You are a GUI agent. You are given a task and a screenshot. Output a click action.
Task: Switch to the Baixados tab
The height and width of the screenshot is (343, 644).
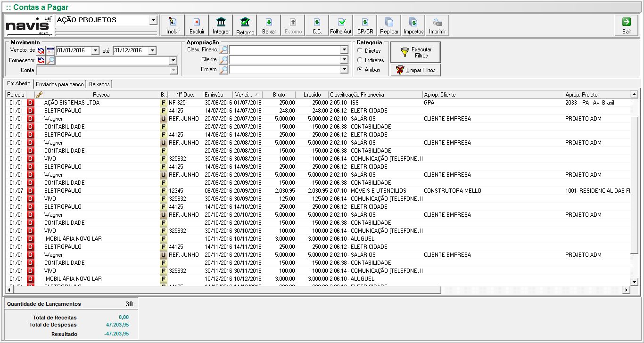point(99,84)
